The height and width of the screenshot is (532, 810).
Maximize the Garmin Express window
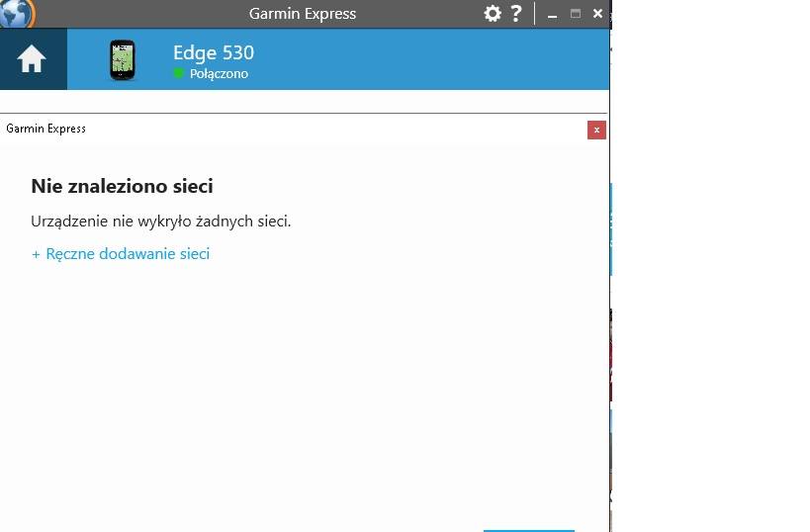point(575,14)
